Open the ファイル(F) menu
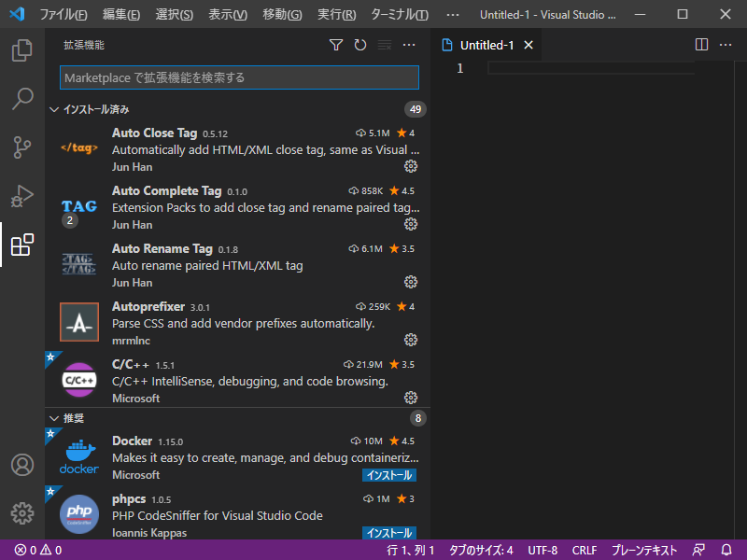Image resolution: width=747 pixels, height=560 pixels. [x=63, y=15]
